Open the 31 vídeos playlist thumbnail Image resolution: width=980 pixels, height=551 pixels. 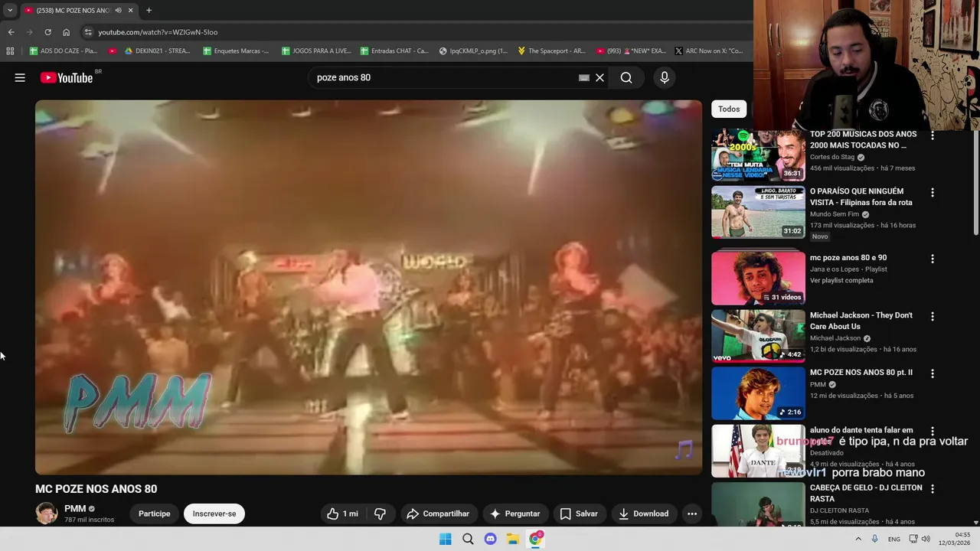click(758, 278)
